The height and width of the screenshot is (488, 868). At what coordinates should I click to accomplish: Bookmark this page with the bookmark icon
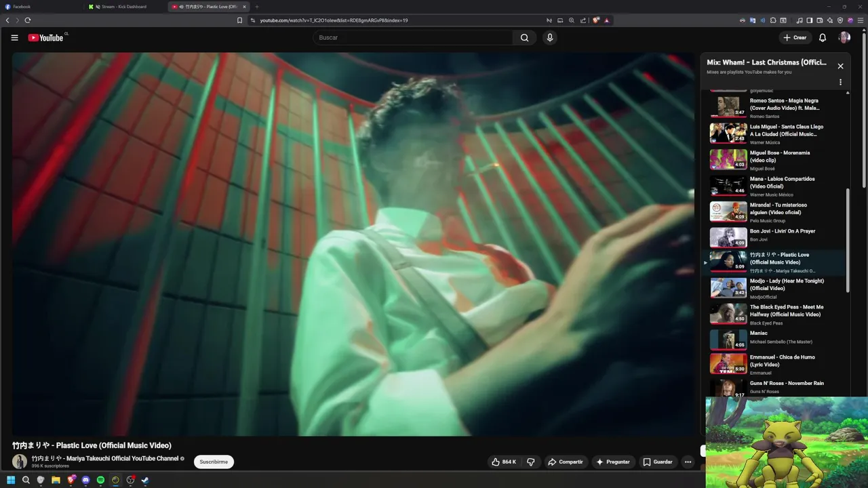click(239, 20)
